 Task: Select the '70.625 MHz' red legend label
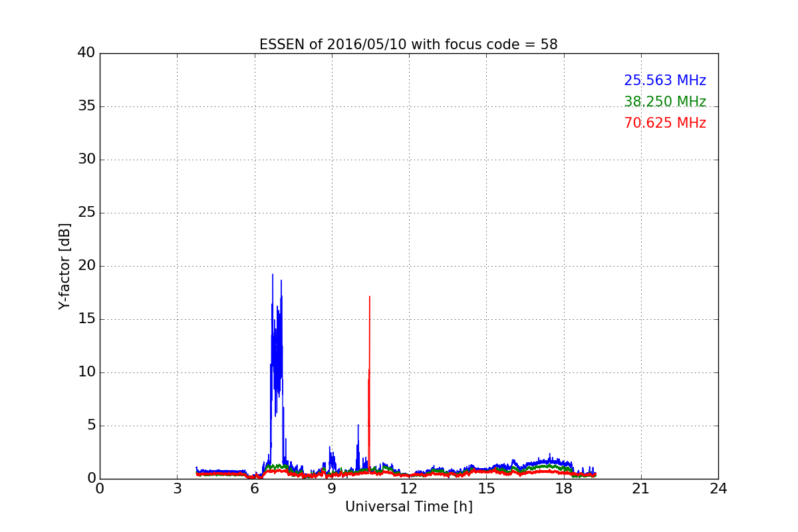pos(665,123)
